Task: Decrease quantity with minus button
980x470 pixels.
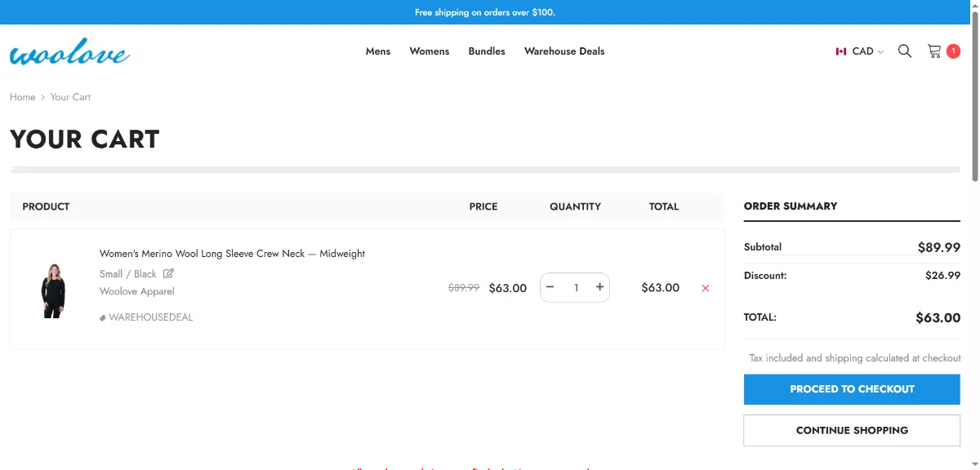Action: [x=550, y=287]
